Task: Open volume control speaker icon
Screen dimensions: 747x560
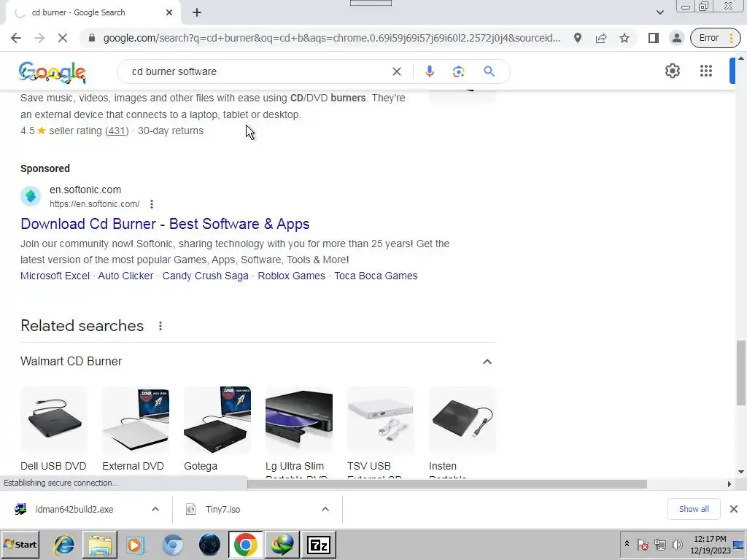Action: (676, 544)
